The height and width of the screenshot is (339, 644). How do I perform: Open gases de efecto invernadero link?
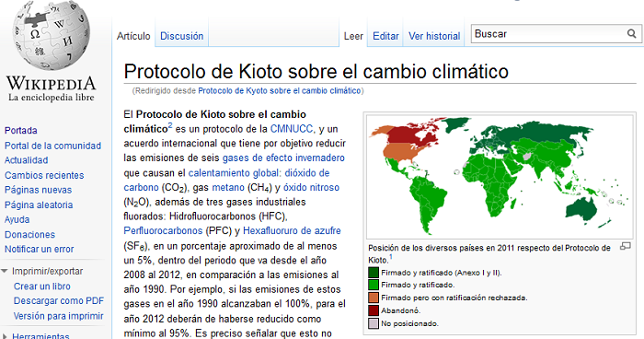[x=283, y=158]
